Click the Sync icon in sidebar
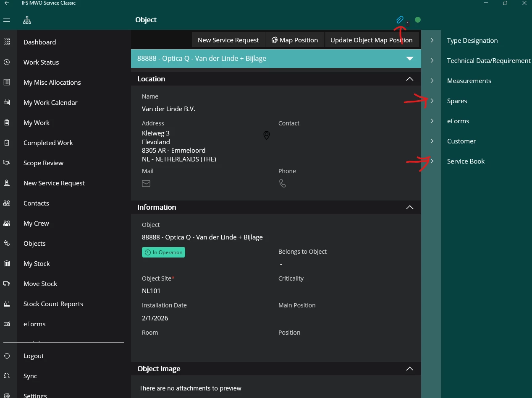Viewport: 532px width, 398px height. (7, 376)
